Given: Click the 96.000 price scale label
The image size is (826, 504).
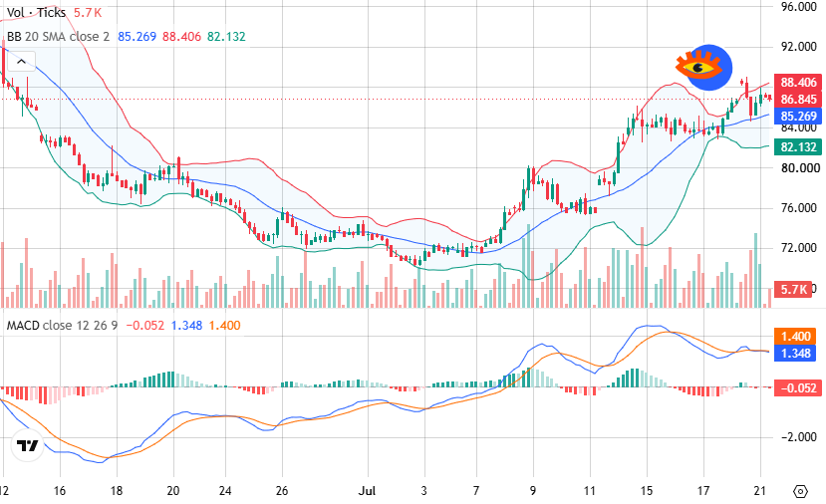Looking at the screenshot, I should point(799,7).
